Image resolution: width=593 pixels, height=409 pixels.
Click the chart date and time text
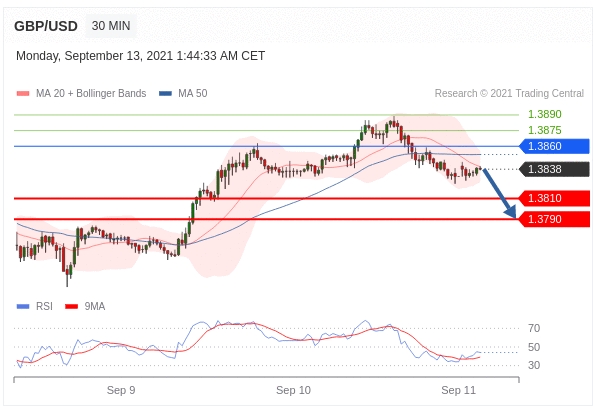click(140, 56)
